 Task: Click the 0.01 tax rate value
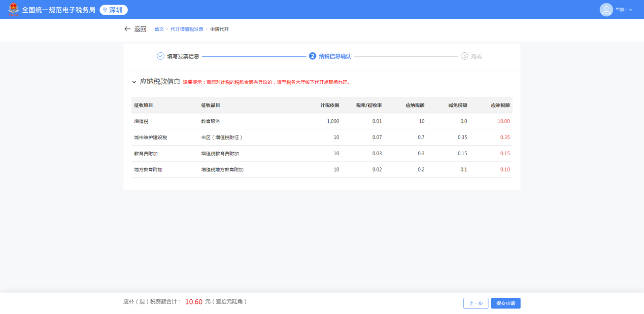pos(377,121)
